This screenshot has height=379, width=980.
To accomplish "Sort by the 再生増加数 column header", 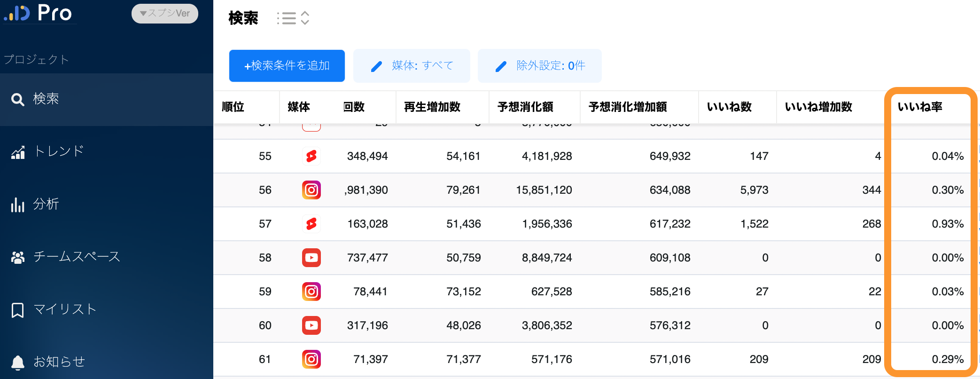I will pyautogui.click(x=432, y=107).
